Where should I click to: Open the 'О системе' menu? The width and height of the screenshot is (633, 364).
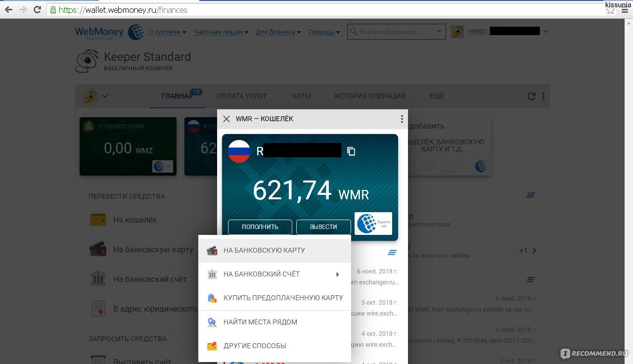pyautogui.click(x=167, y=32)
